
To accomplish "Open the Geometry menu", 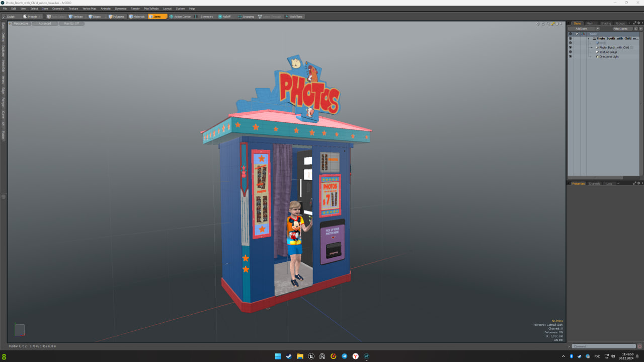I will pyautogui.click(x=58, y=9).
